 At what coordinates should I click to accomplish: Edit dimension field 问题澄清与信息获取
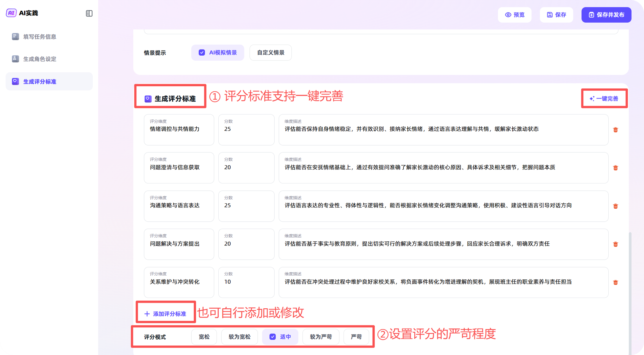coord(179,168)
